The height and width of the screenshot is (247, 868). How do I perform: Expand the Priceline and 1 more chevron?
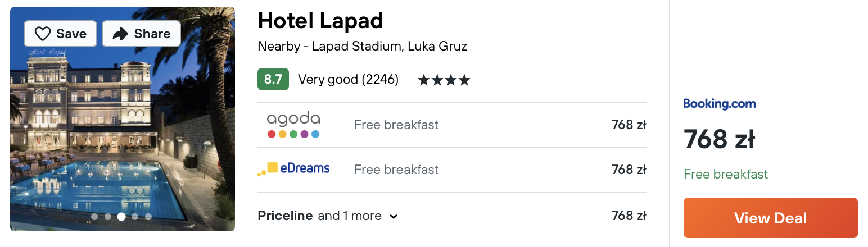pos(394,217)
